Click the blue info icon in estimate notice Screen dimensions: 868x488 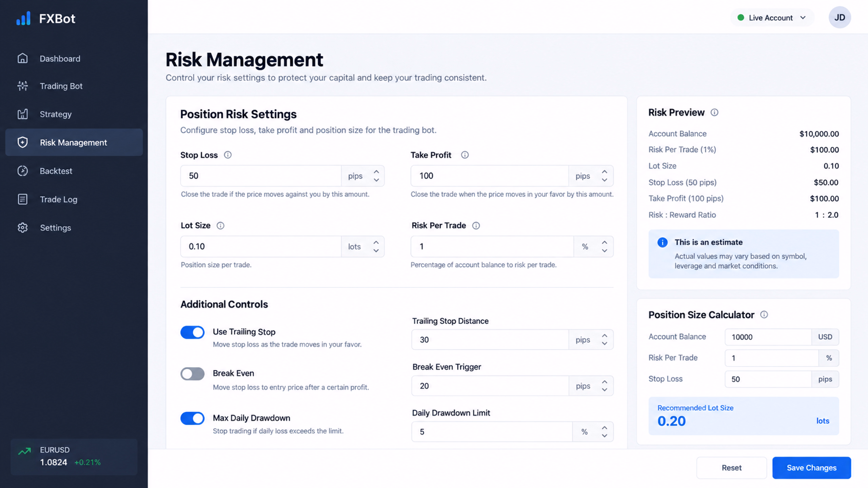coord(663,242)
